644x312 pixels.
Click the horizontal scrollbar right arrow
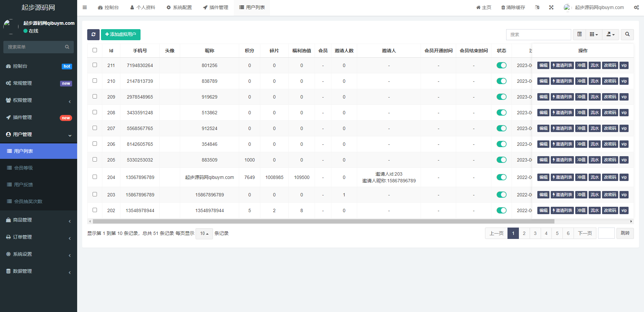pyautogui.click(x=631, y=222)
